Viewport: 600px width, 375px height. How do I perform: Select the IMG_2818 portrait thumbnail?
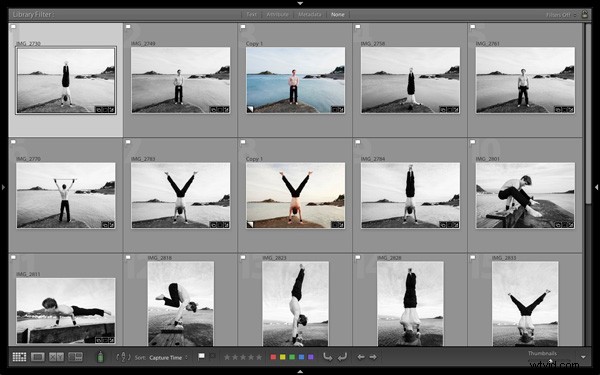click(181, 304)
